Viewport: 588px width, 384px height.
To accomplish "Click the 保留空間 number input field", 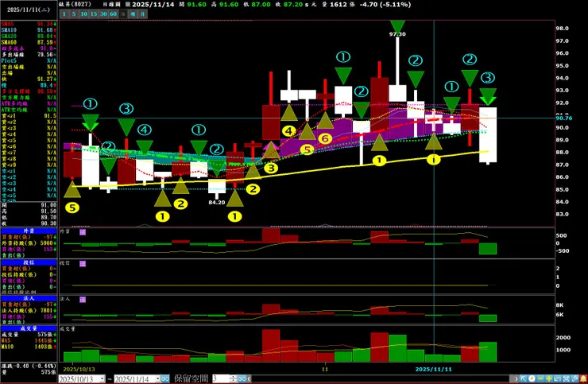I will coord(221,379).
